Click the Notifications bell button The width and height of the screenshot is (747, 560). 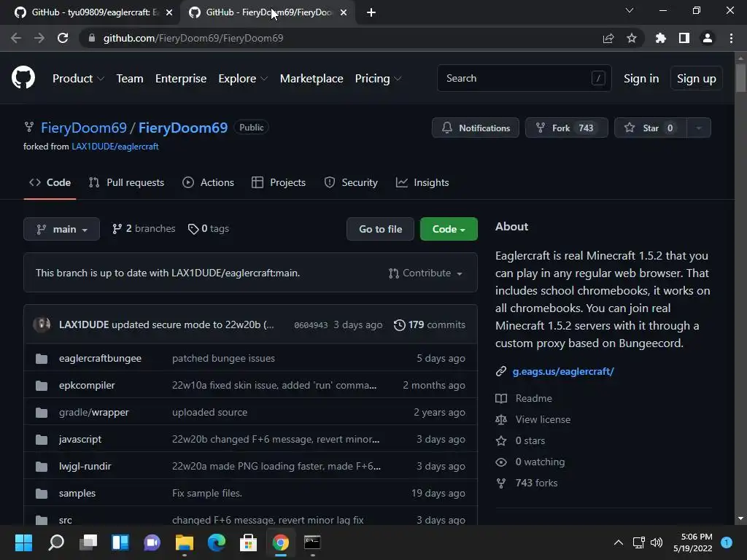click(476, 128)
